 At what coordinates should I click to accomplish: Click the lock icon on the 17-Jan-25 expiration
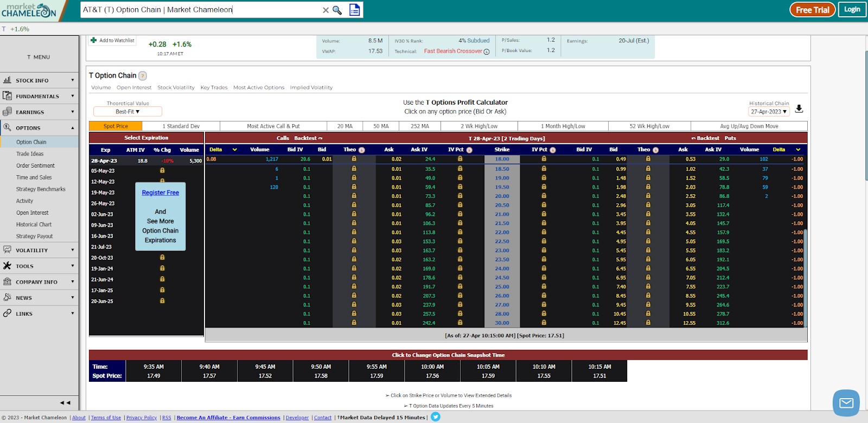click(x=162, y=290)
